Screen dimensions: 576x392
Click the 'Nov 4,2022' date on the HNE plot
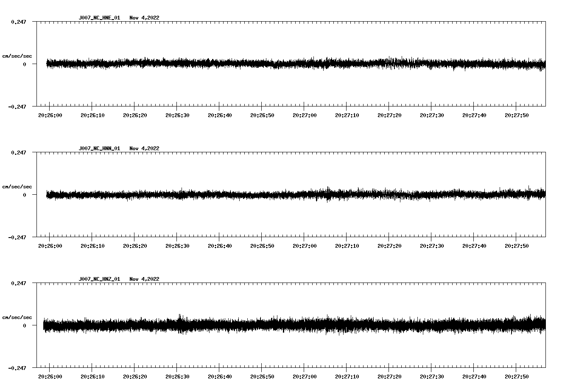point(145,18)
